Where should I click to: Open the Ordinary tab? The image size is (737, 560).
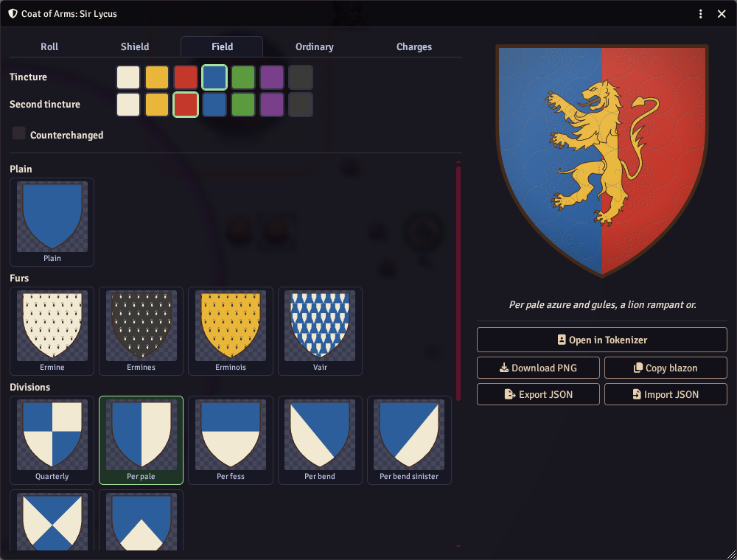[315, 46]
